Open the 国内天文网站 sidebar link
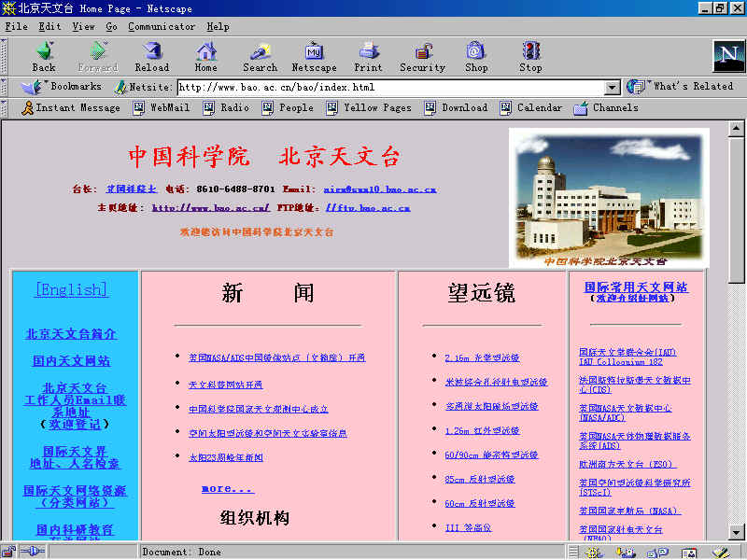Image resolution: width=747 pixels, height=560 pixels. tap(71, 361)
